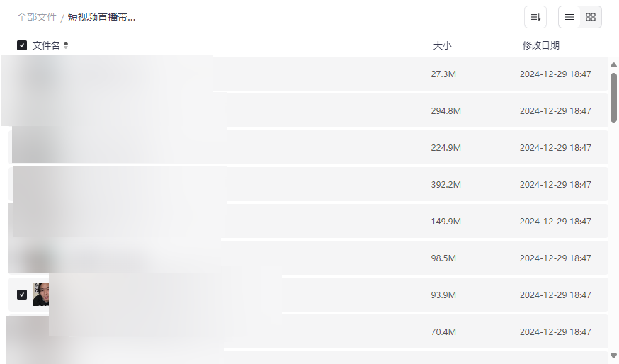This screenshot has height=364, width=619.
Task: Select the file row sized 392.2M
Action: point(354,184)
